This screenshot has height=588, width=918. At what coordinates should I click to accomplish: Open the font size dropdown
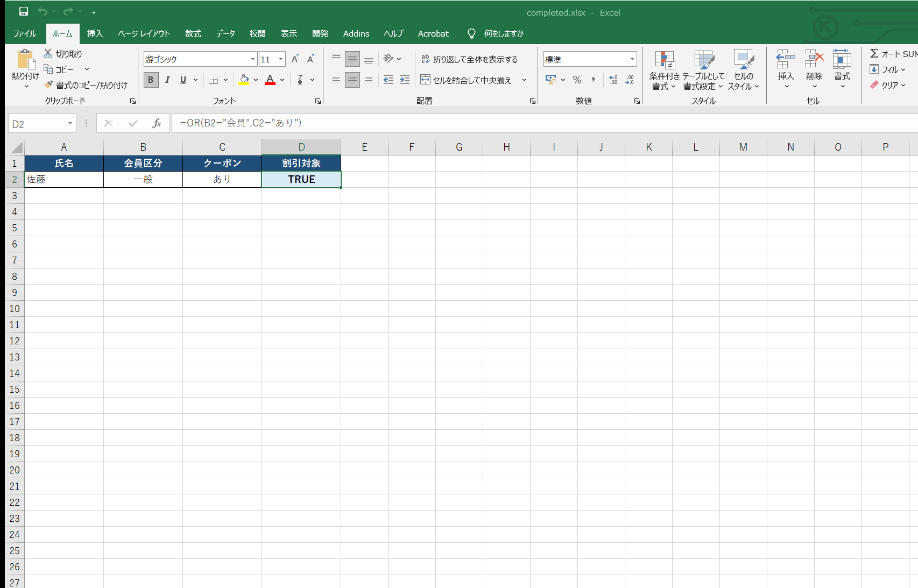pyautogui.click(x=281, y=59)
